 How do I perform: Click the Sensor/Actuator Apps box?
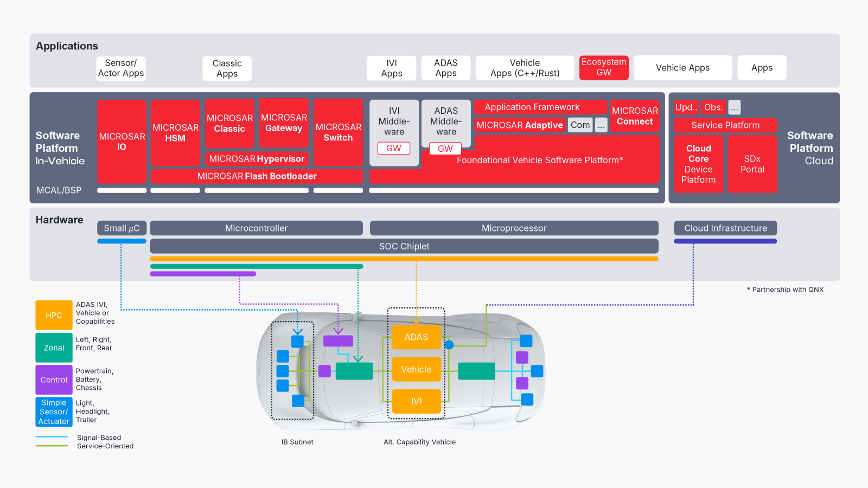121,68
